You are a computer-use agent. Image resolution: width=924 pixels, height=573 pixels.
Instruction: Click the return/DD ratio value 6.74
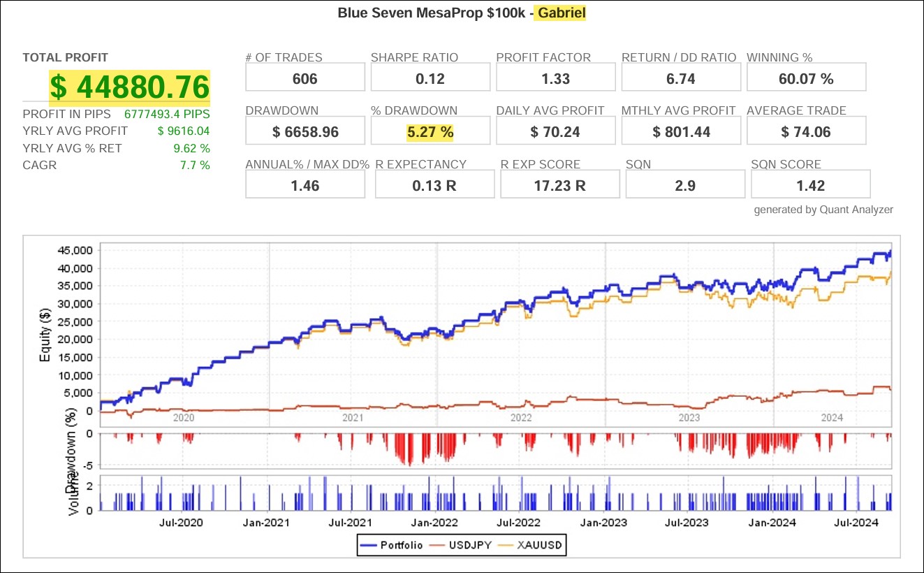click(680, 78)
